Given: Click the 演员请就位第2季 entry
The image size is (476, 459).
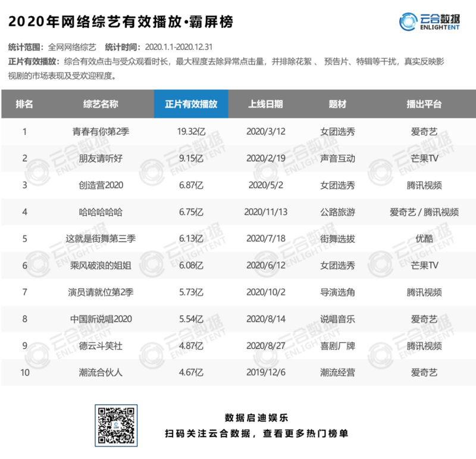Looking at the screenshot, I should click(x=101, y=292).
